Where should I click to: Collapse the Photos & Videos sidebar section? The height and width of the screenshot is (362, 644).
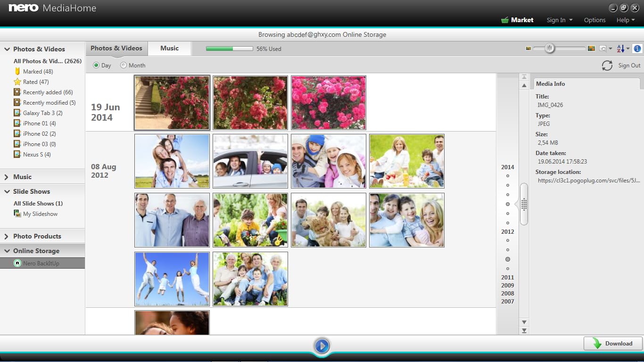(x=7, y=49)
